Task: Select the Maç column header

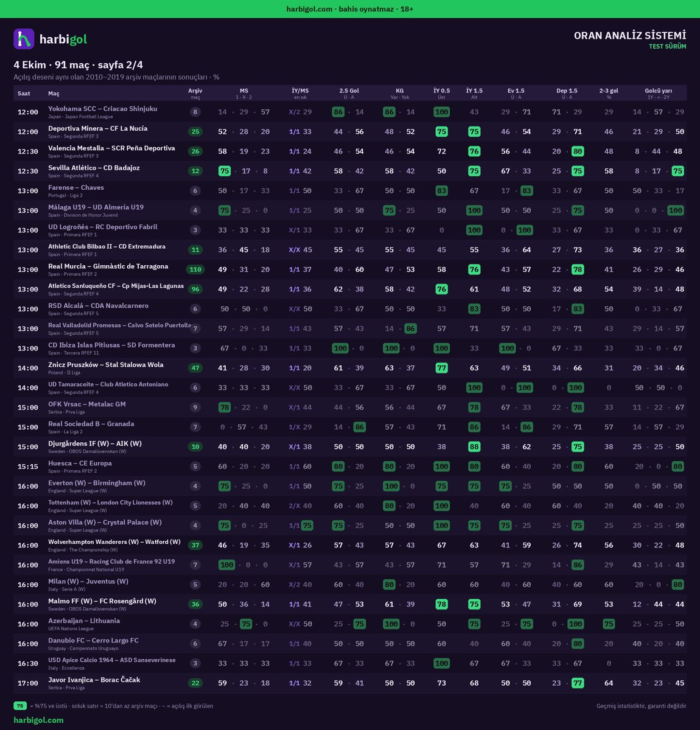Action: [54, 93]
